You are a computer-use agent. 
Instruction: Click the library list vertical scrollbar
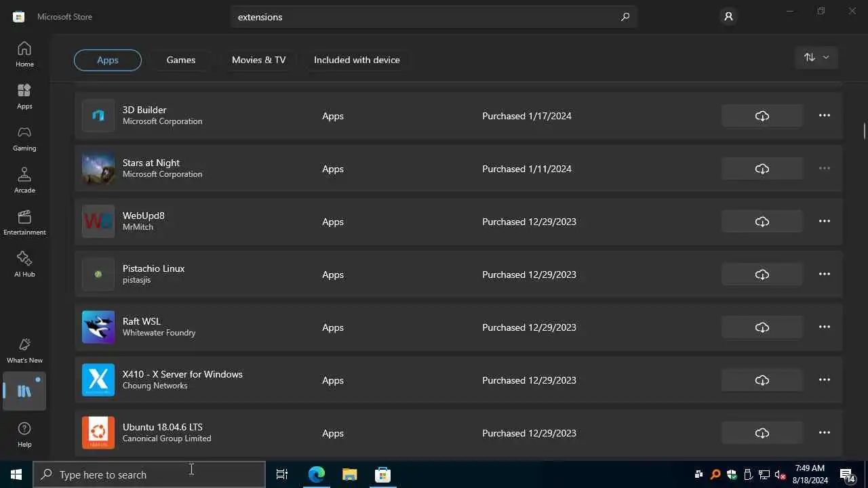tap(865, 131)
